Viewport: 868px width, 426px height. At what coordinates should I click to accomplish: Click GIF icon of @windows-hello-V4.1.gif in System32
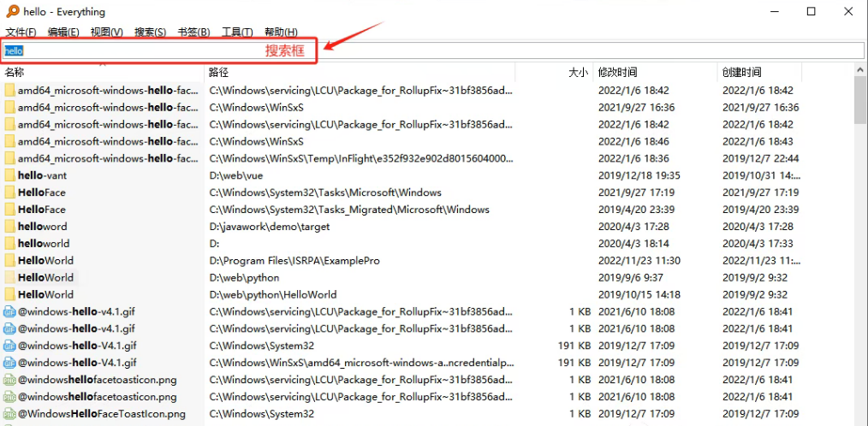tap(9, 346)
